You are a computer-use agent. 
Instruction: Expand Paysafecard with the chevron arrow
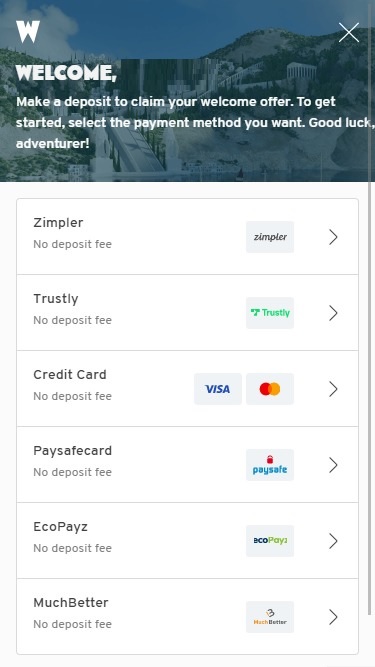click(333, 465)
